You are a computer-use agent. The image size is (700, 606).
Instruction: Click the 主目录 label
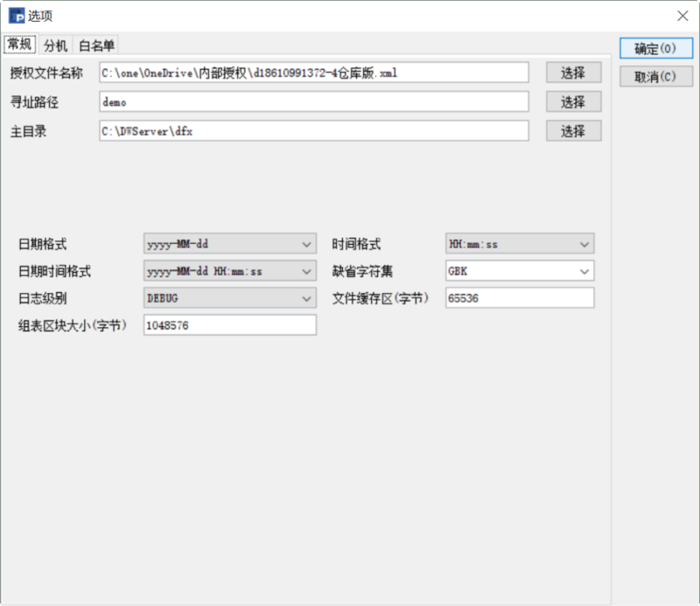tap(28, 131)
